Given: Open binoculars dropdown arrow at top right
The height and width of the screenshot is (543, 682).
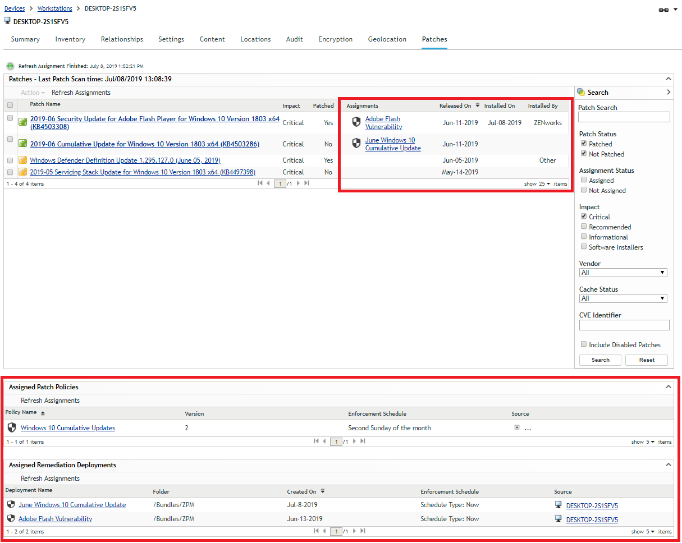Looking at the screenshot, I should click(x=676, y=9).
